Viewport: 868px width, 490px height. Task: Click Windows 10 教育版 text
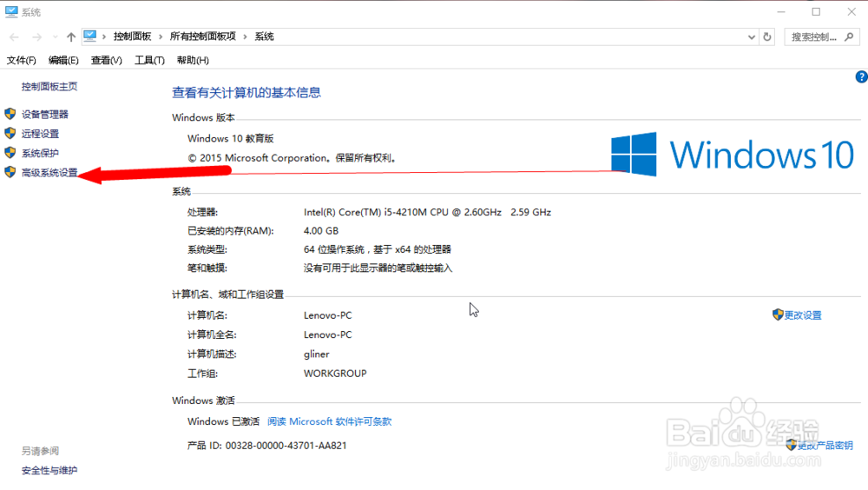pos(230,139)
